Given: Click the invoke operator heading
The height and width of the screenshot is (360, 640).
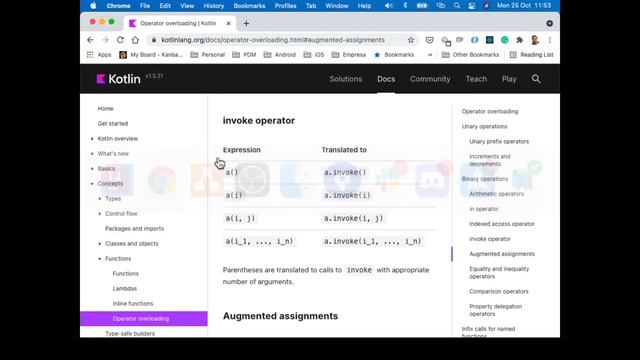Looking at the screenshot, I should [x=259, y=121].
